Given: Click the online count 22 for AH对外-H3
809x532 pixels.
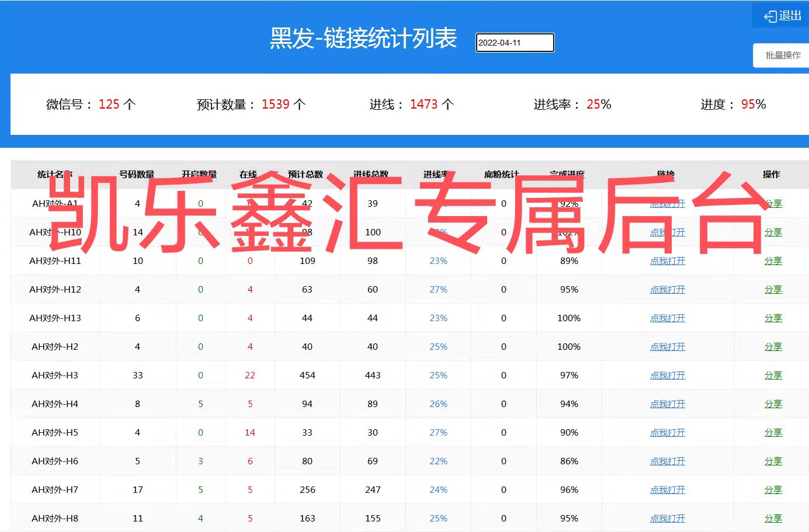Looking at the screenshot, I should [250, 375].
